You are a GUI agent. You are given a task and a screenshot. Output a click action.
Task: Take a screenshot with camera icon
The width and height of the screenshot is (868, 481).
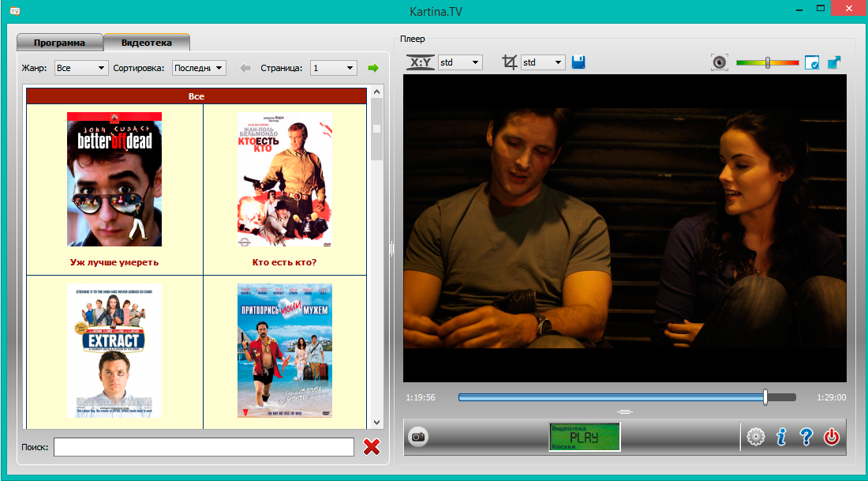418,438
